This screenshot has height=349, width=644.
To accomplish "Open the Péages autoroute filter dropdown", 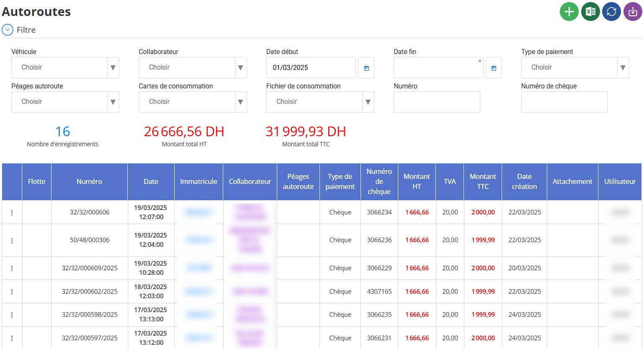I will pyautogui.click(x=65, y=102).
